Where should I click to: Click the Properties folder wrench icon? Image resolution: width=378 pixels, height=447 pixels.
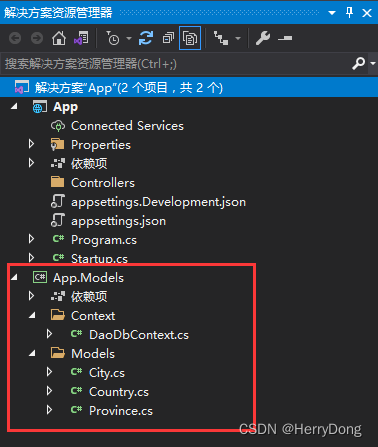click(57, 145)
